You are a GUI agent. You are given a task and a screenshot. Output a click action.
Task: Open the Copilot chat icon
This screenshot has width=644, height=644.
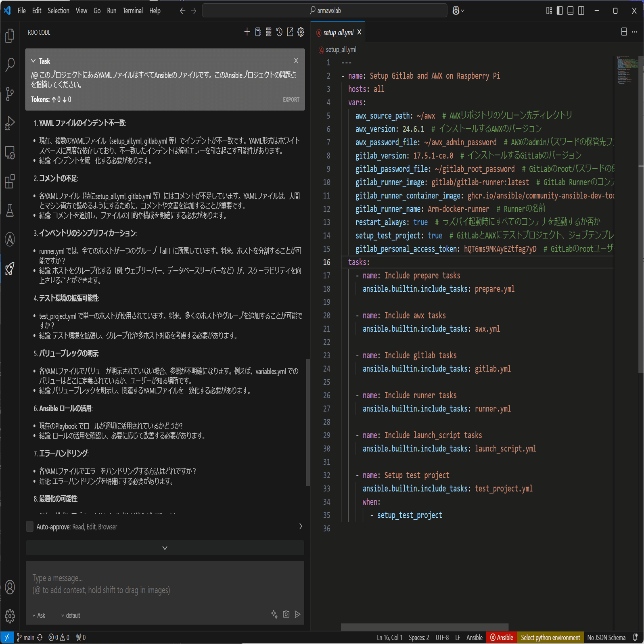(456, 11)
